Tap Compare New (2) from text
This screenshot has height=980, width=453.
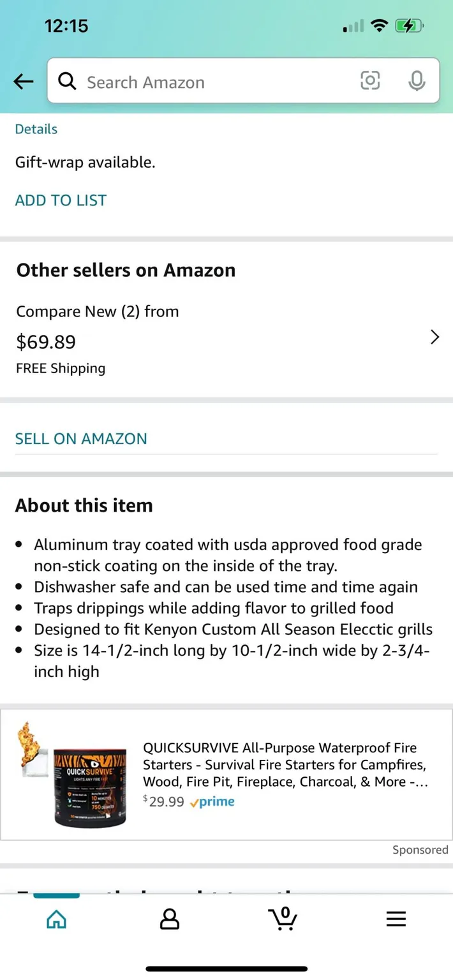coord(98,311)
